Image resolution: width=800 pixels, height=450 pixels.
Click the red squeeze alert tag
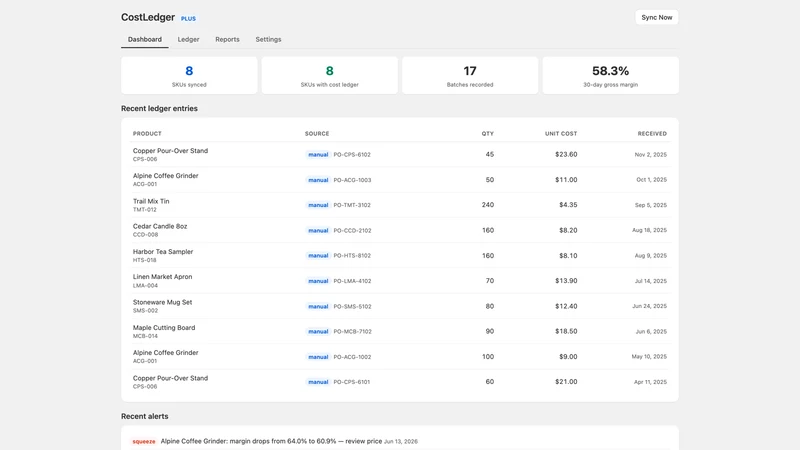[x=143, y=442]
